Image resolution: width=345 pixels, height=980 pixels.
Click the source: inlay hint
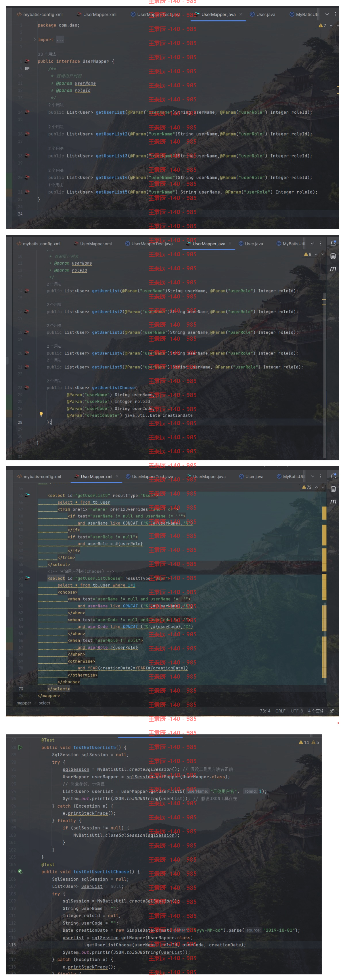(x=253, y=930)
